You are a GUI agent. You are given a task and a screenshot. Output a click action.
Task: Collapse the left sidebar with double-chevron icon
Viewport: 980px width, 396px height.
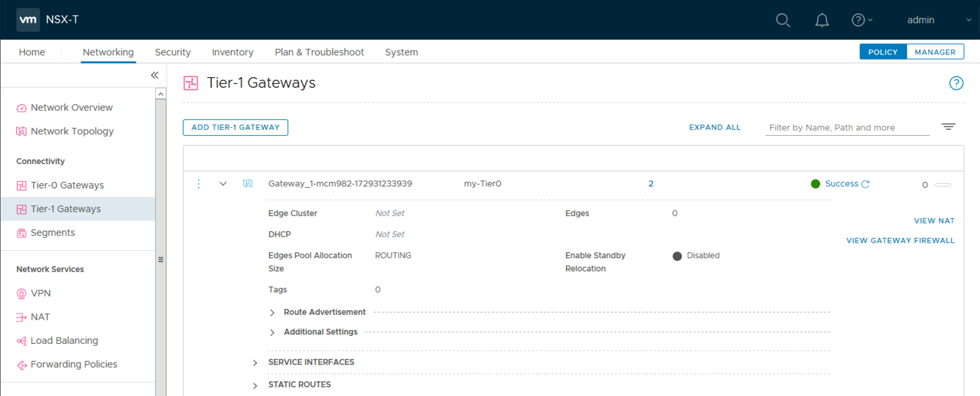[155, 75]
